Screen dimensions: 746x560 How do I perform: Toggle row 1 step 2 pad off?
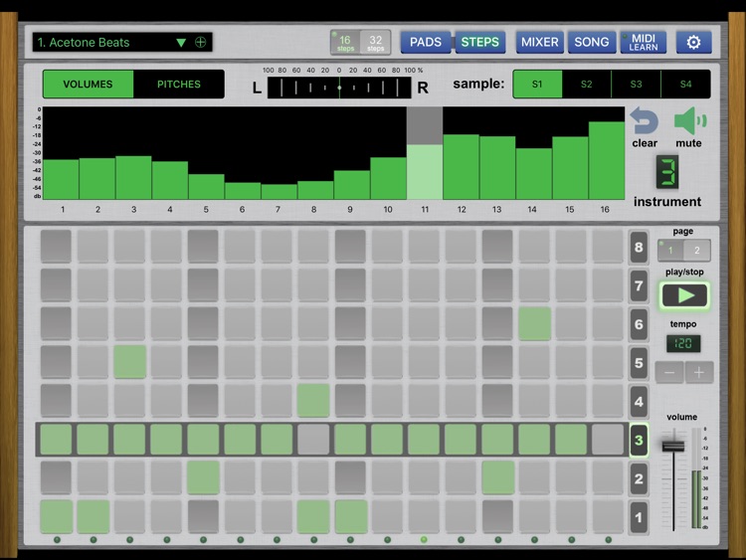[x=93, y=516]
